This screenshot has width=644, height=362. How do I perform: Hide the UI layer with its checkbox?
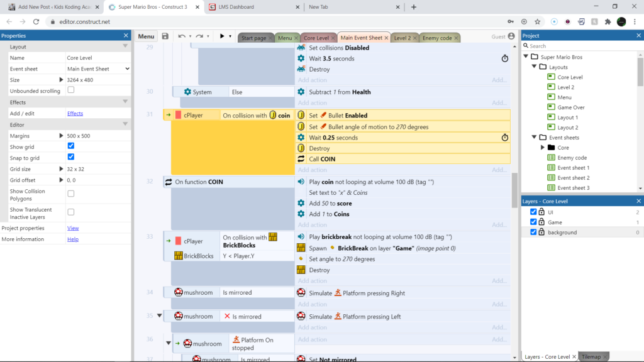[x=533, y=212]
